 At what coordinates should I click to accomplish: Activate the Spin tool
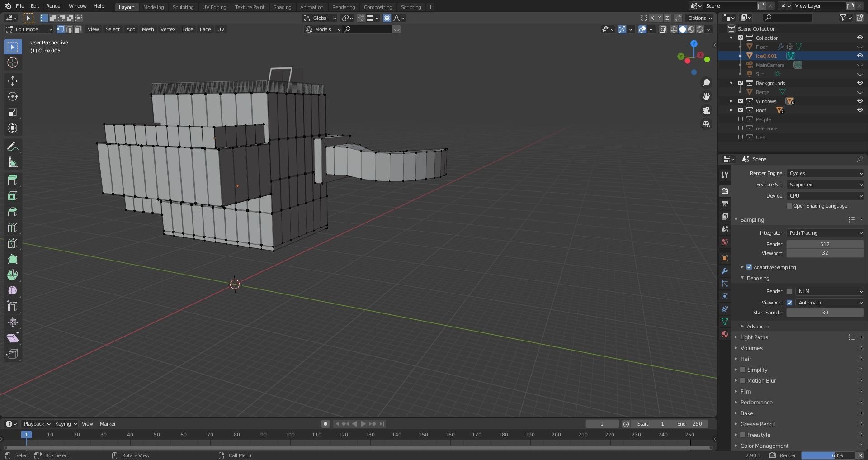(13, 275)
